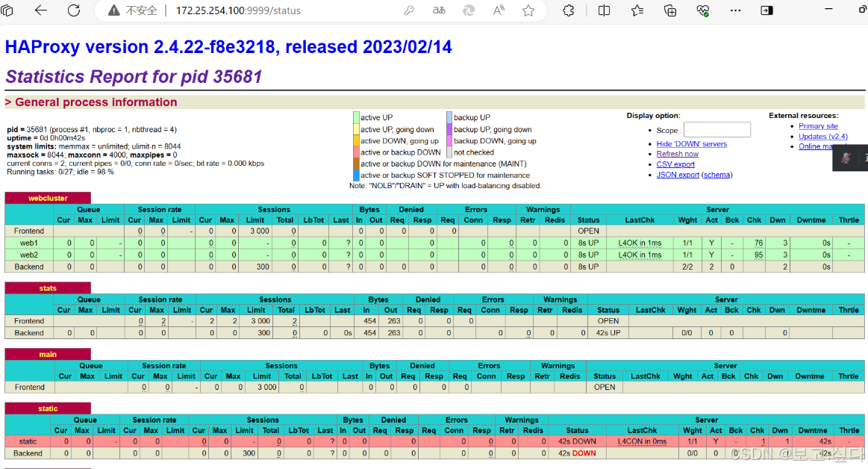The width and height of the screenshot is (868, 469).
Task: Click the web2 server row name
Action: (29, 255)
